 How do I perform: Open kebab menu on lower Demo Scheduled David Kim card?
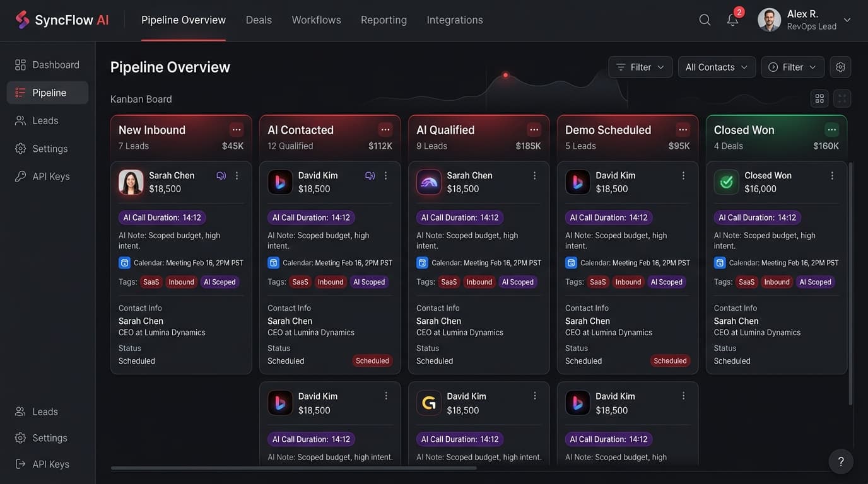pyautogui.click(x=684, y=396)
